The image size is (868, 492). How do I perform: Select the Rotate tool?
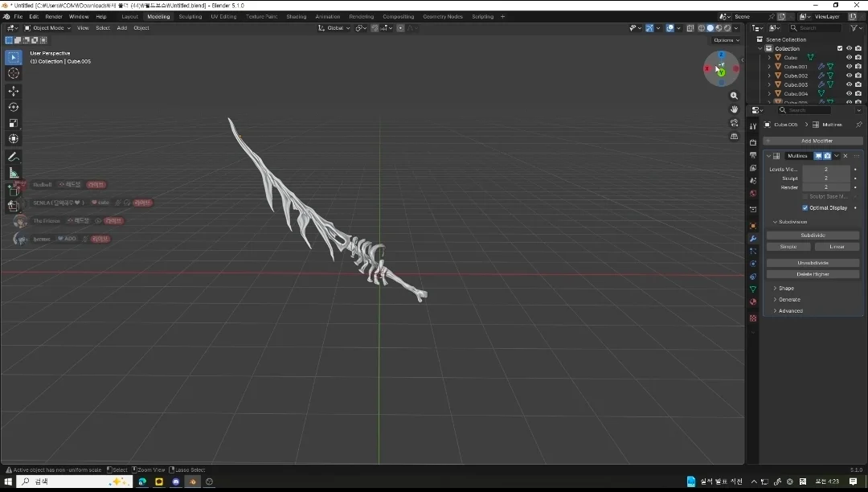tap(14, 107)
